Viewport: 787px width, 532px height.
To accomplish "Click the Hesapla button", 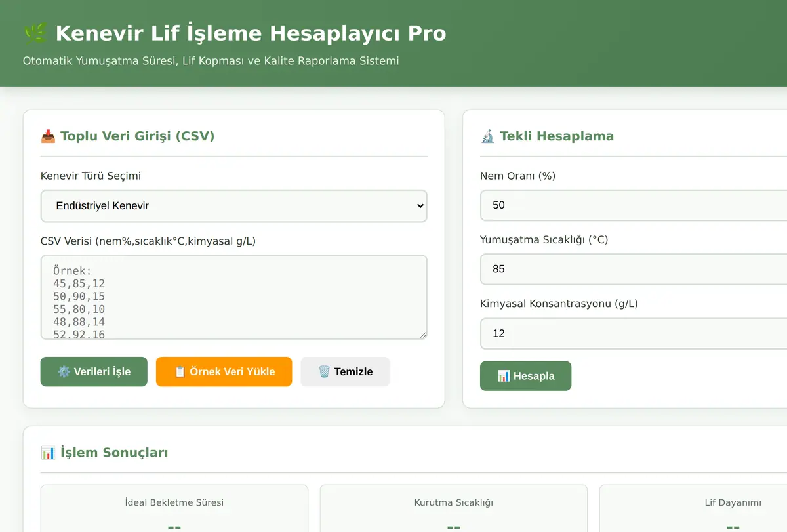I will pyautogui.click(x=525, y=376).
